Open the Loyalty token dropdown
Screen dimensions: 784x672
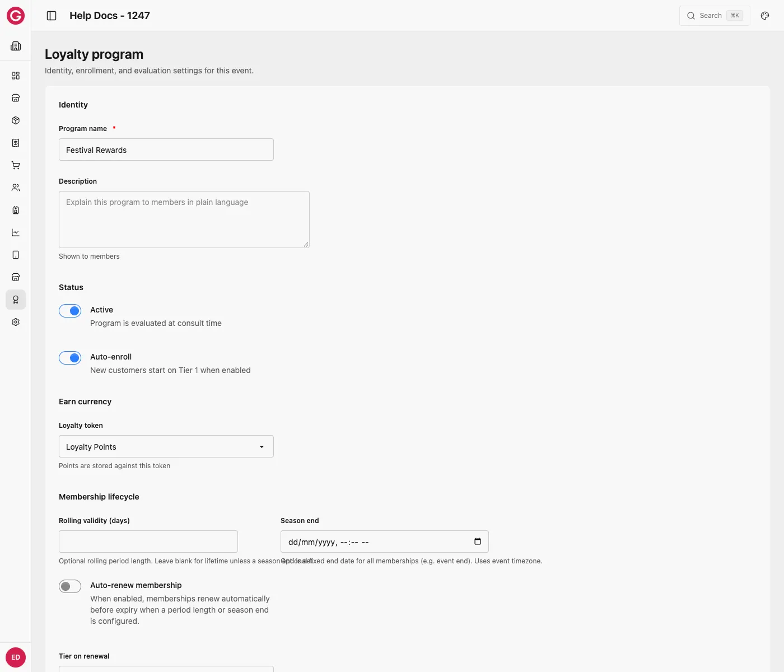point(166,446)
